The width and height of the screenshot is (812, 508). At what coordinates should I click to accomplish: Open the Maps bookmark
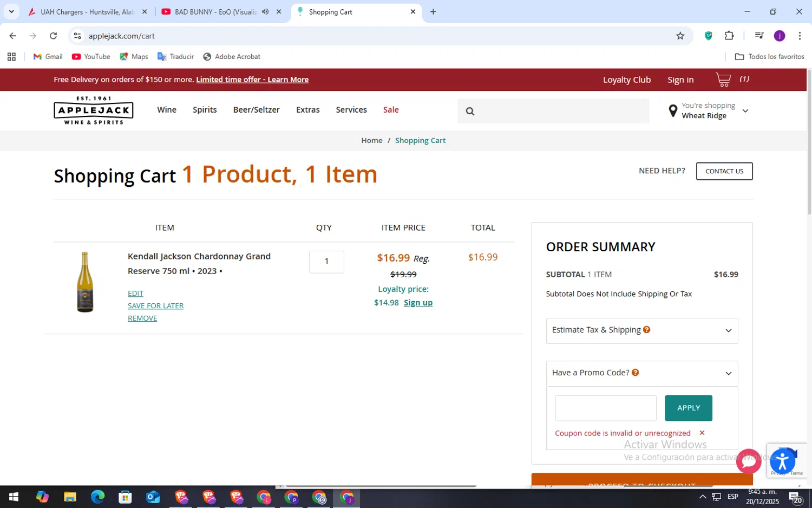point(134,56)
